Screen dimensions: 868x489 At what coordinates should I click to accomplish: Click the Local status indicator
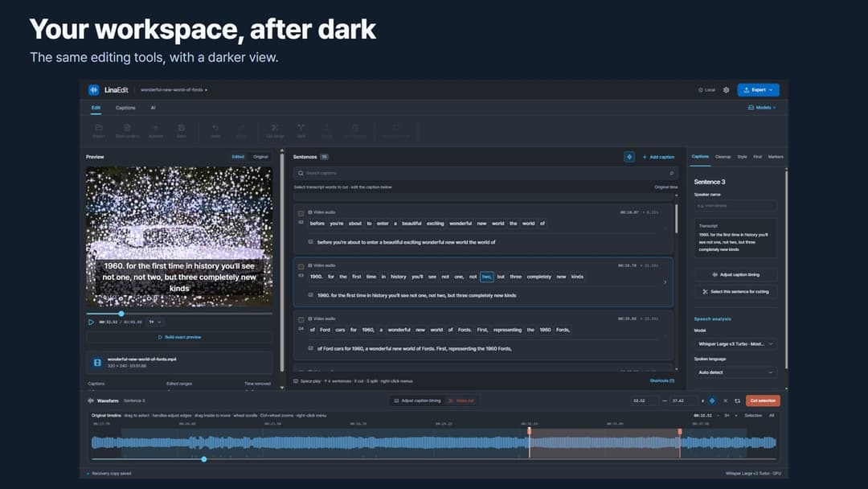coord(707,90)
